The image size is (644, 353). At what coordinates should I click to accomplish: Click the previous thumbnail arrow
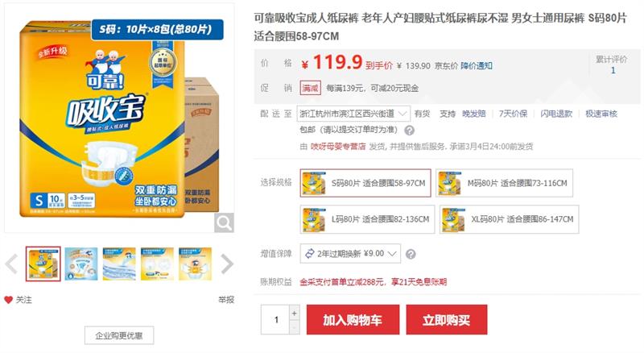coord(11,264)
